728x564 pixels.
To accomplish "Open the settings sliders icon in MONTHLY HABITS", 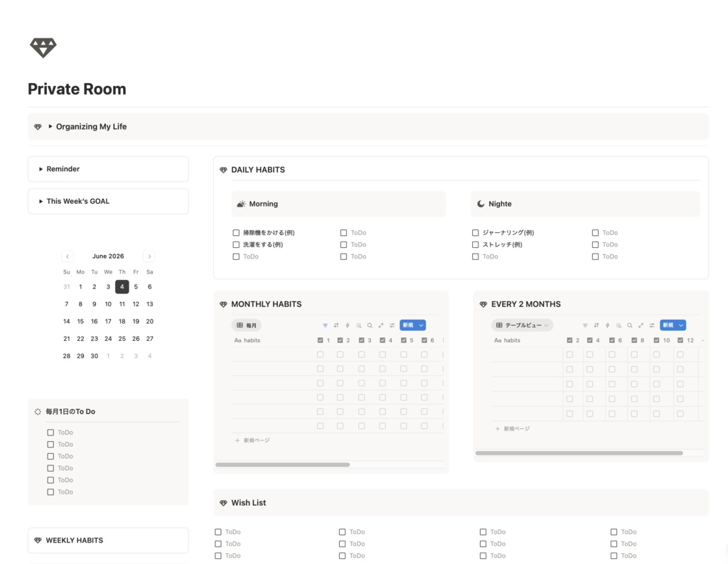I will click(392, 325).
